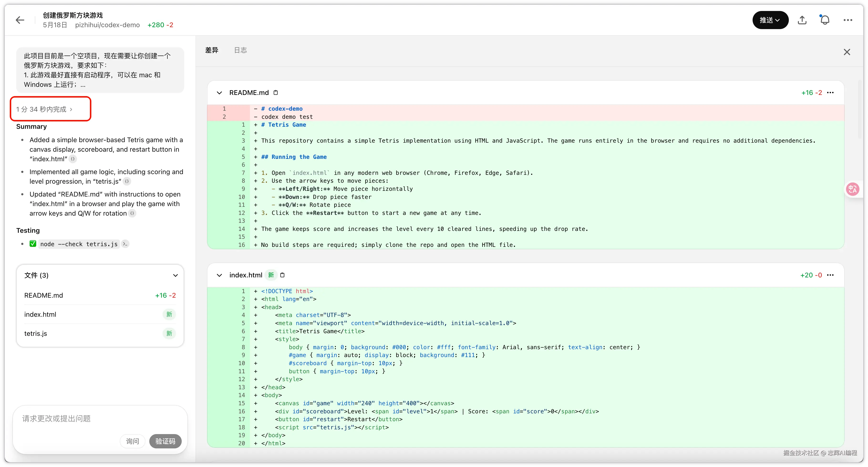Click the share/upload icon in header
Screen dimensions: 868x467
click(x=802, y=20)
